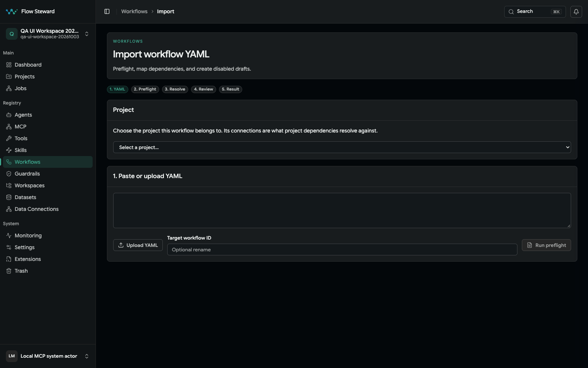Focus the YAML paste text area
Viewport: 588px width, 368px height.
click(342, 210)
